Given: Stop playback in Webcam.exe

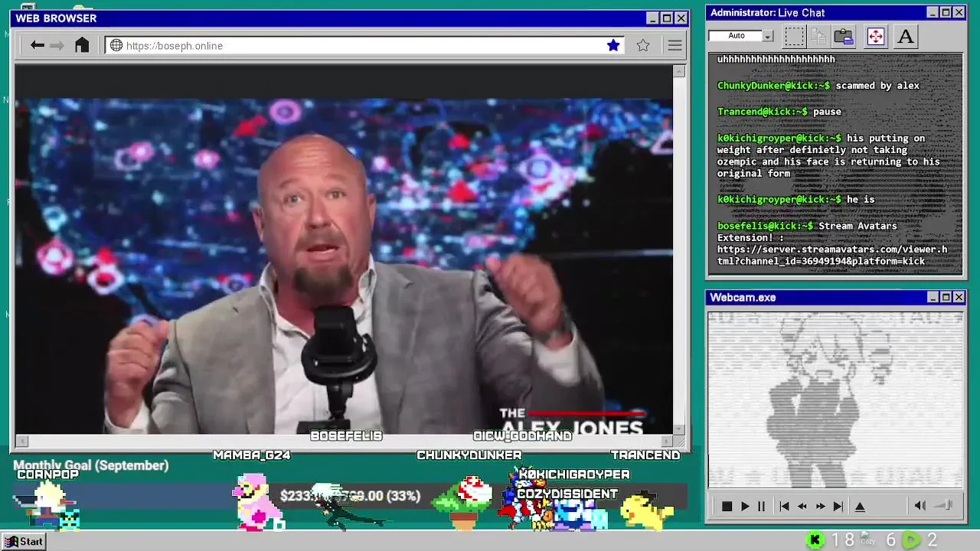Looking at the screenshot, I should pyautogui.click(x=727, y=507).
